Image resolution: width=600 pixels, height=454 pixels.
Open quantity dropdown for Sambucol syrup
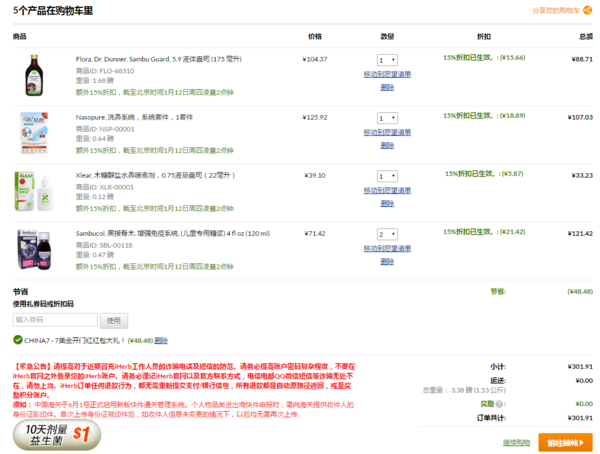387,234
